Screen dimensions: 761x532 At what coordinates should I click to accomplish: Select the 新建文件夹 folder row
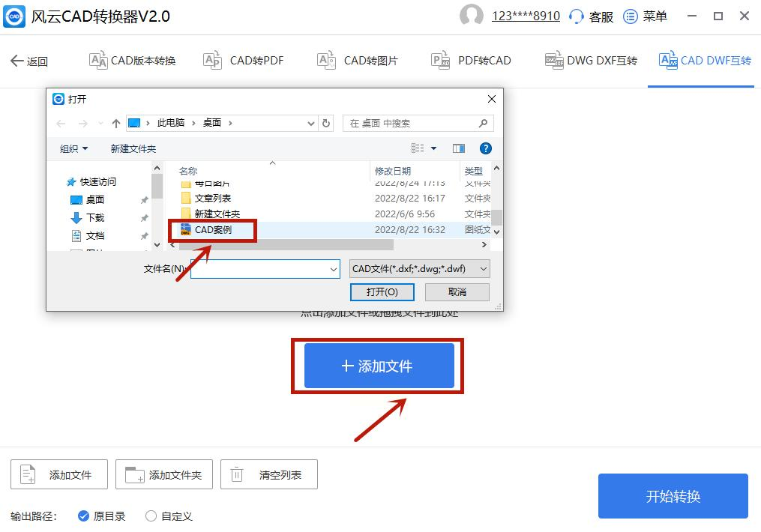[335, 214]
